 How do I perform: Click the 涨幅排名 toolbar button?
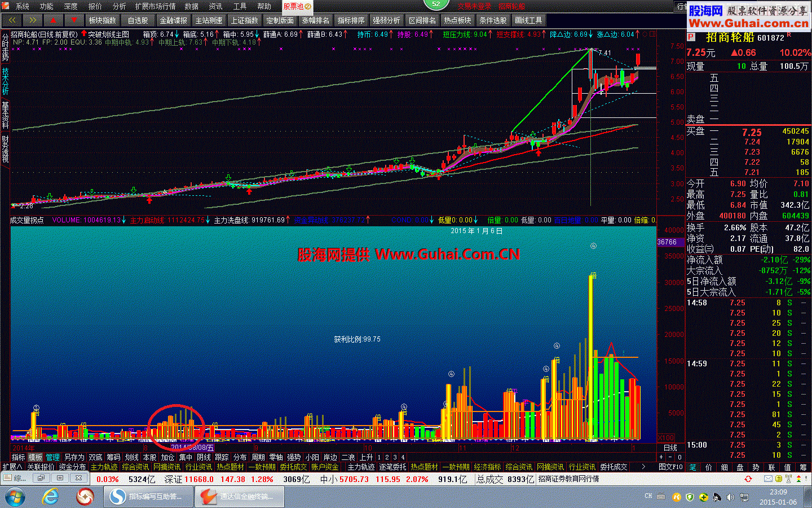click(315, 20)
